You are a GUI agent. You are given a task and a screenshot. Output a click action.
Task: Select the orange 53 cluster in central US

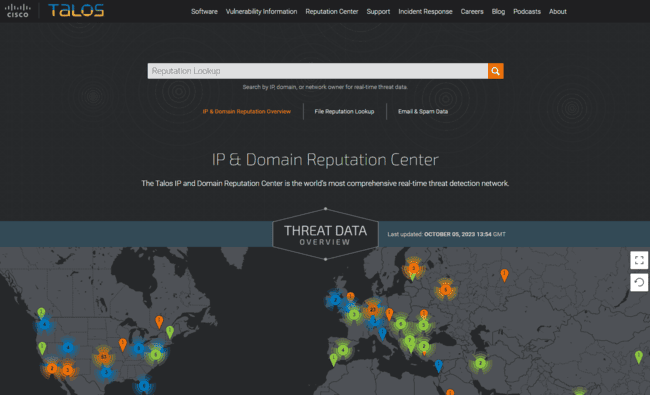tap(103, 356)
